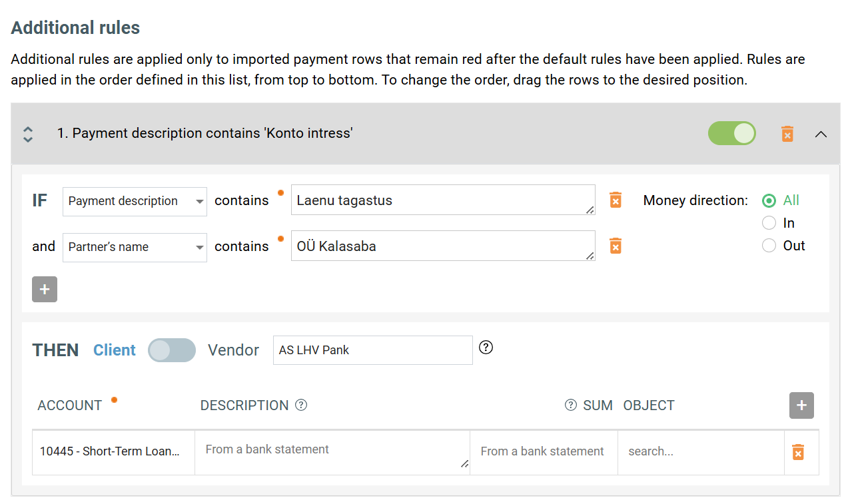
Task: Select 'Out' money direction
Action: (x=769, y=246)
